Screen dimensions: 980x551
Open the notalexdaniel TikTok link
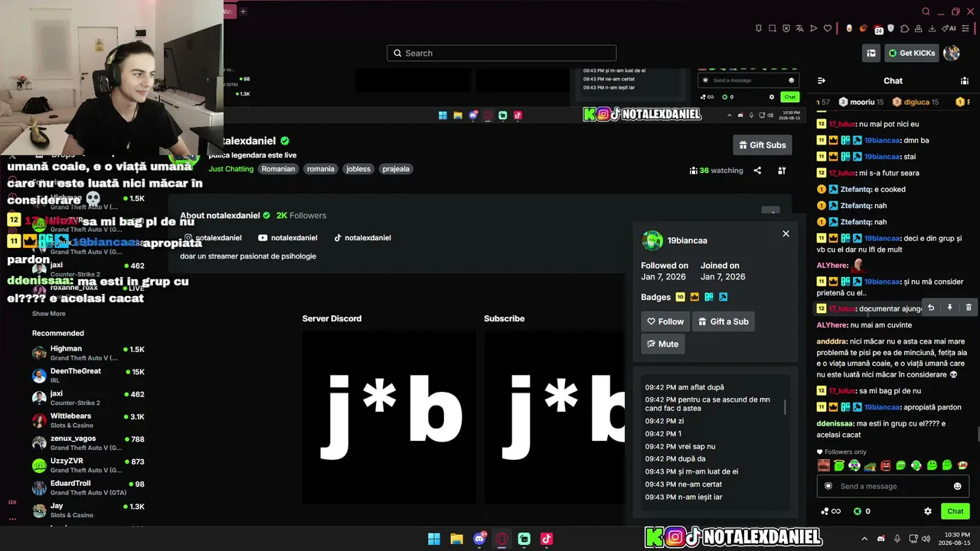[x=362, y=238]
